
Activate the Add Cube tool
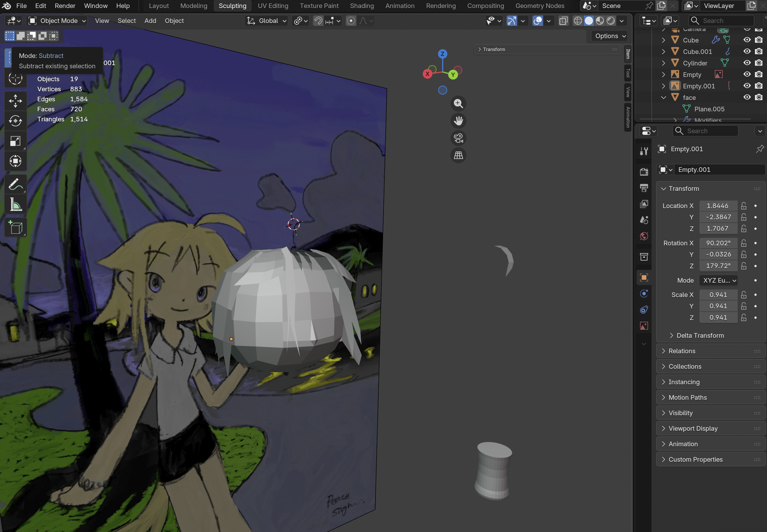15,228
